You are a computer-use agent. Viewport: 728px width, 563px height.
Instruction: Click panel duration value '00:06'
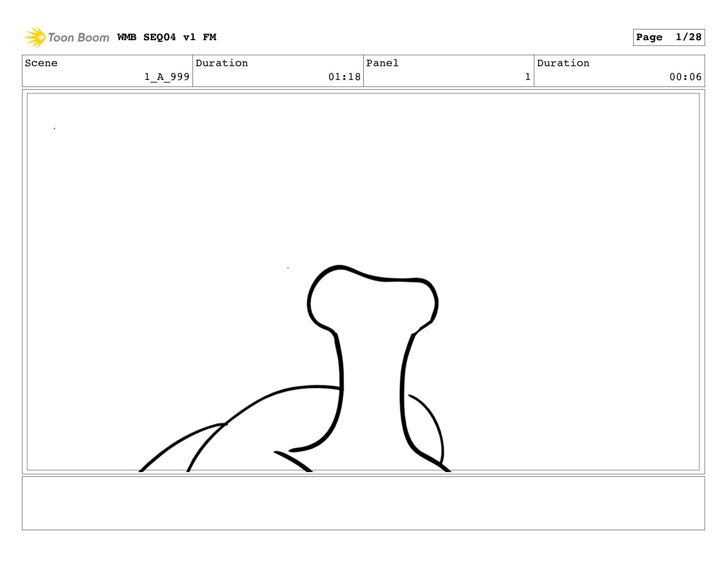685,77
